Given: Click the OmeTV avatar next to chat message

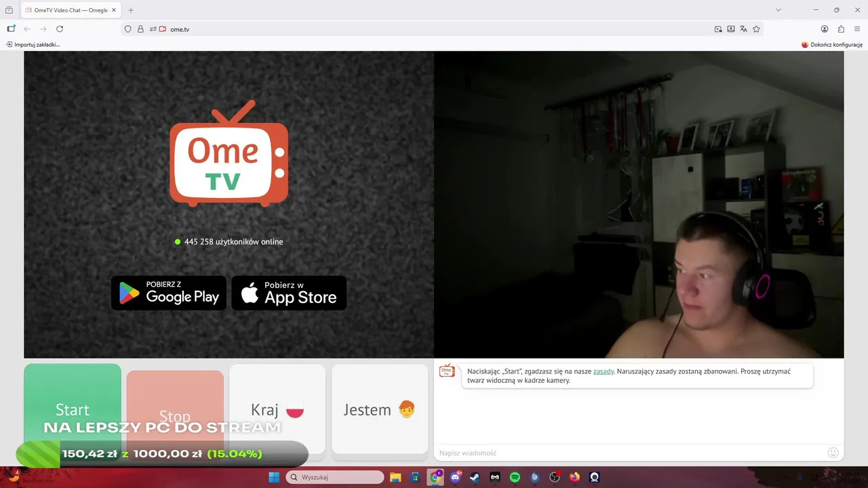Looking at the screenshot, I should click(447, 371).
